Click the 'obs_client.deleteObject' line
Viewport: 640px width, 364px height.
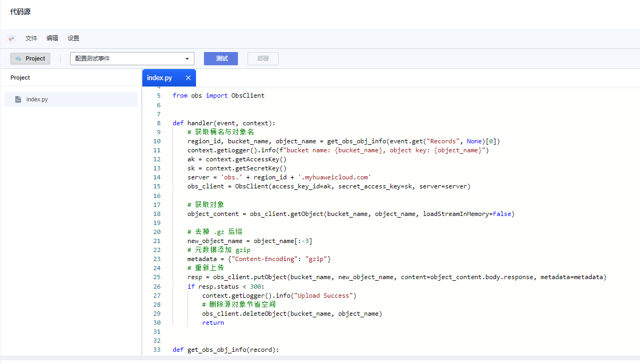click(x=292, y=314)
